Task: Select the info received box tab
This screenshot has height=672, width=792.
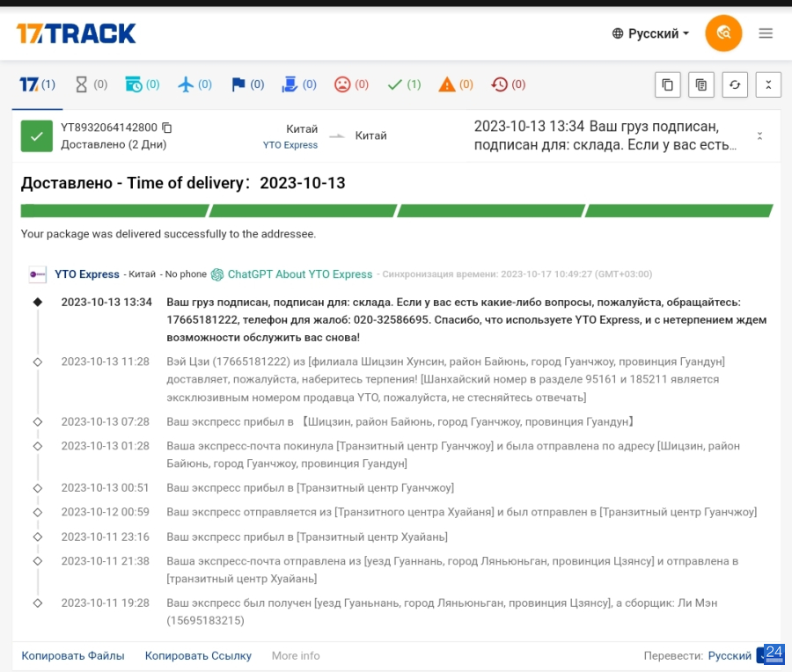Action: (x=143, y=84)
